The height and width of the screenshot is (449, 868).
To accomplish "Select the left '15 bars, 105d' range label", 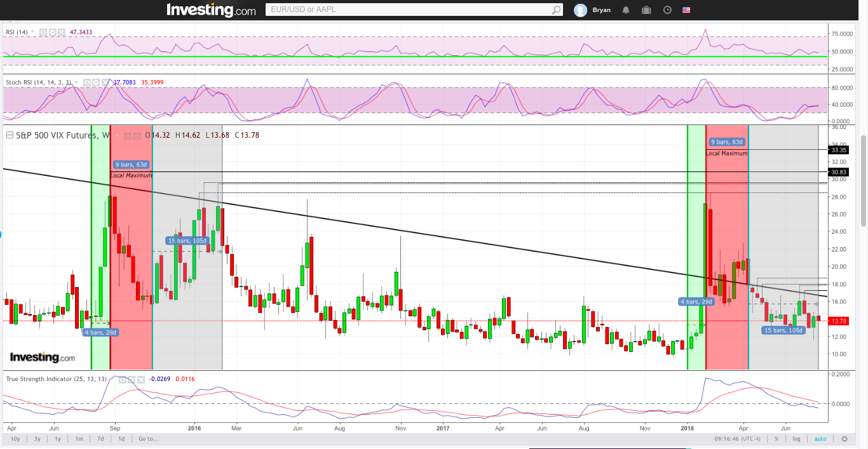I will pyautogui.click(x=187, y=241).
